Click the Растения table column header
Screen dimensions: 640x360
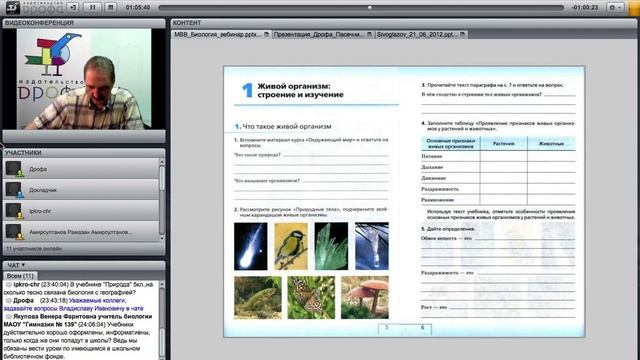[504, 144]
